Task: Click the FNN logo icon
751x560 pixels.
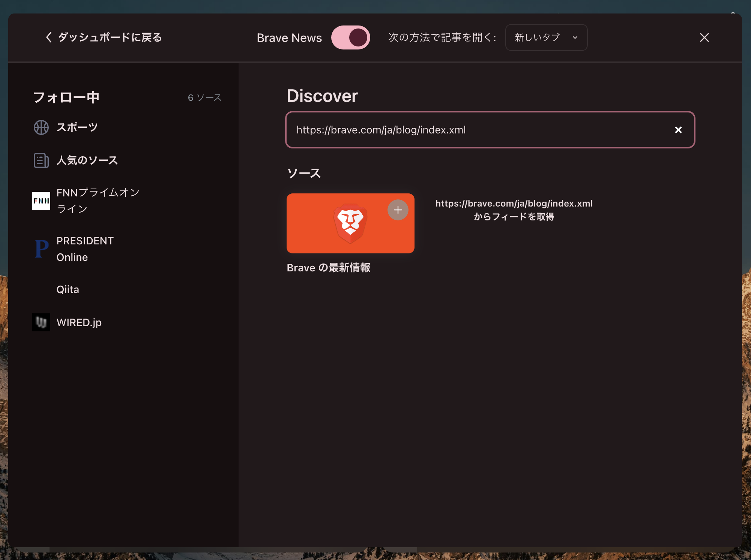Action: pos(41,201)
